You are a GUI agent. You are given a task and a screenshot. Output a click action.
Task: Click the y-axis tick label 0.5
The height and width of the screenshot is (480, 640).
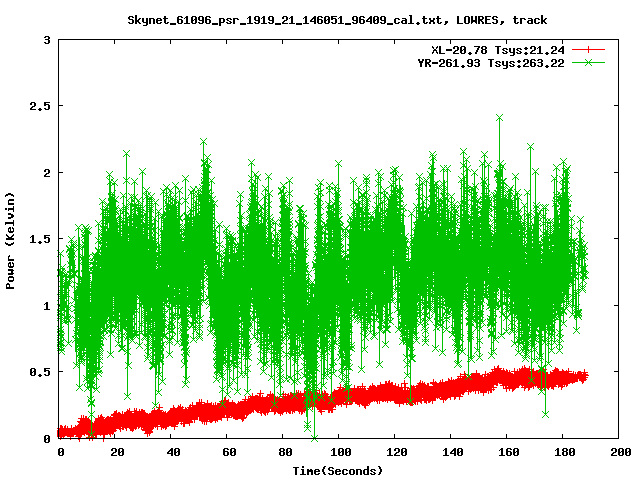(40, 372)
